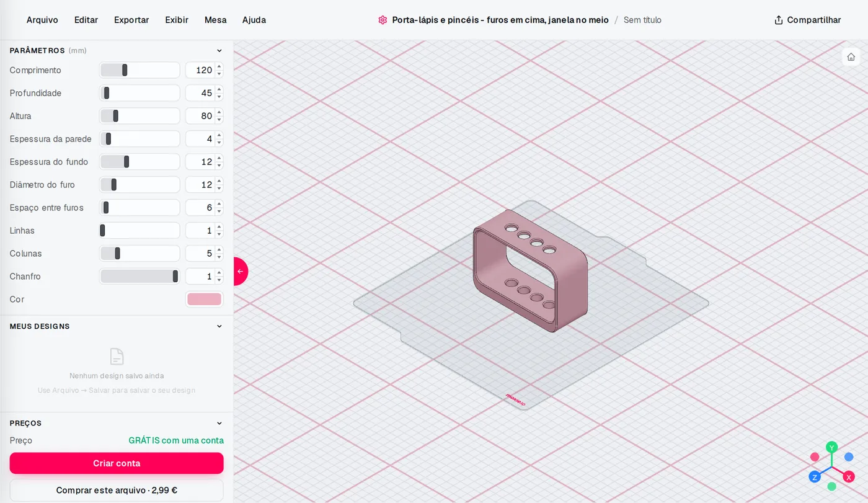Click the share icon next to Compartilhar
Screen dimensions: 868x503
(779, 20)
